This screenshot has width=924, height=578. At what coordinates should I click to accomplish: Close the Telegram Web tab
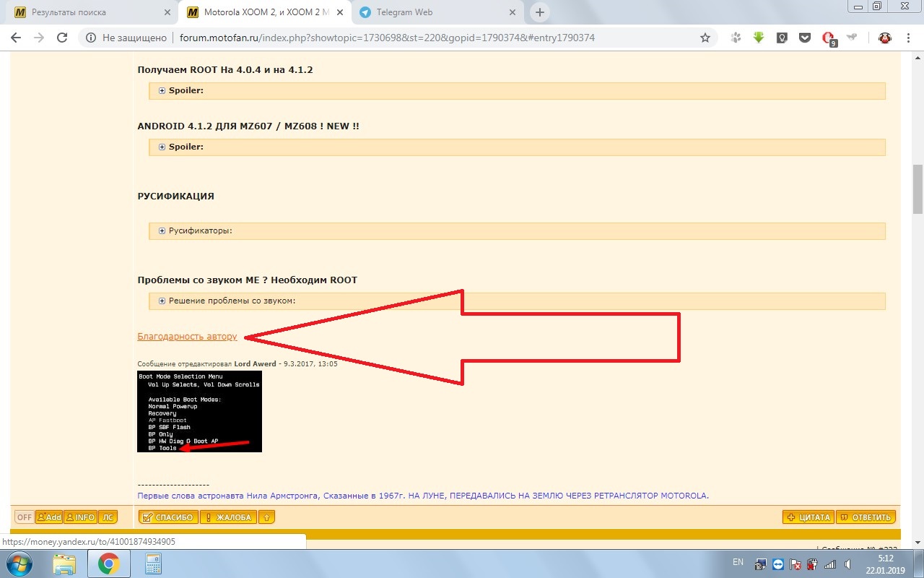513,12
